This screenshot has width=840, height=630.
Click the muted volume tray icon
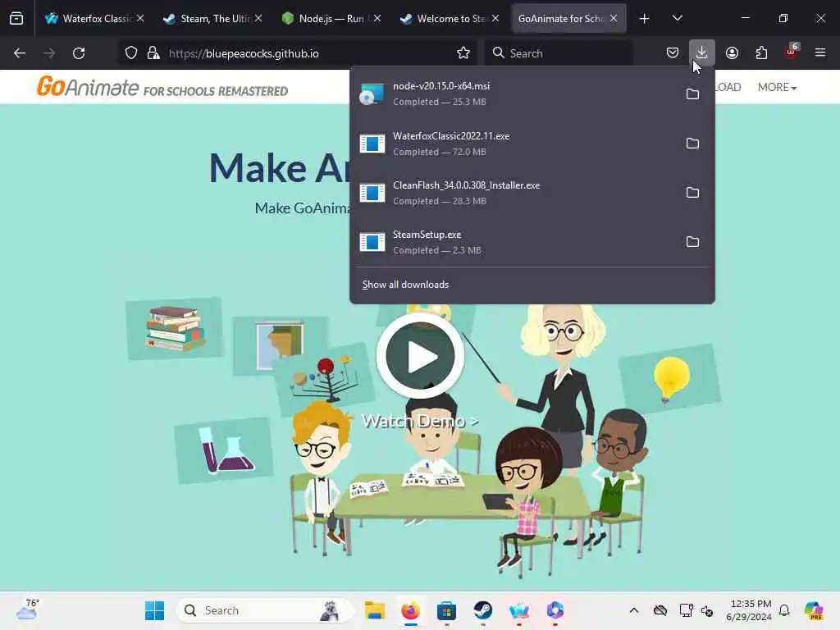tap(707, 610)
